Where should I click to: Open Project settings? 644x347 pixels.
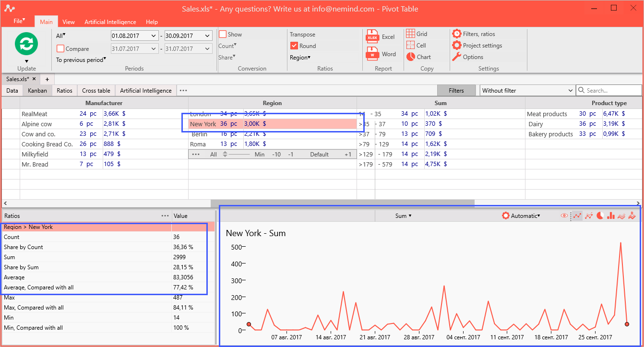tap(477, 46)
